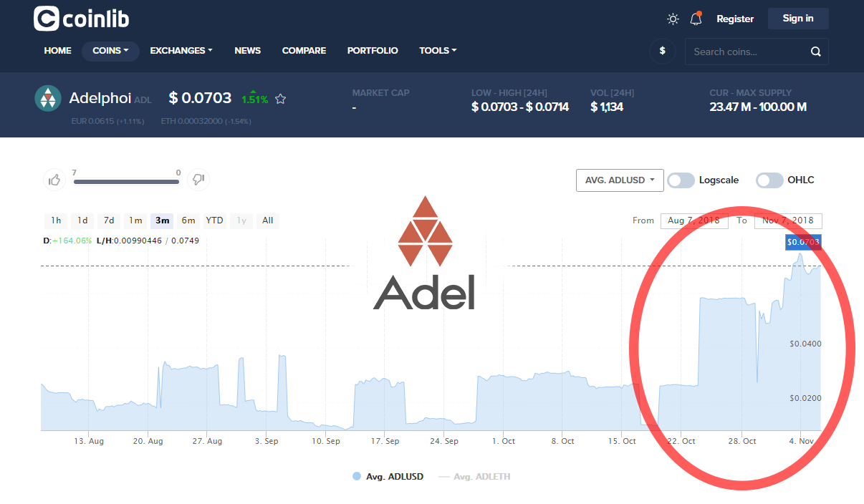Click the Adelphoi coin logo icon
The height and width of the screenshot is (504, 864).
pos(48,99)
